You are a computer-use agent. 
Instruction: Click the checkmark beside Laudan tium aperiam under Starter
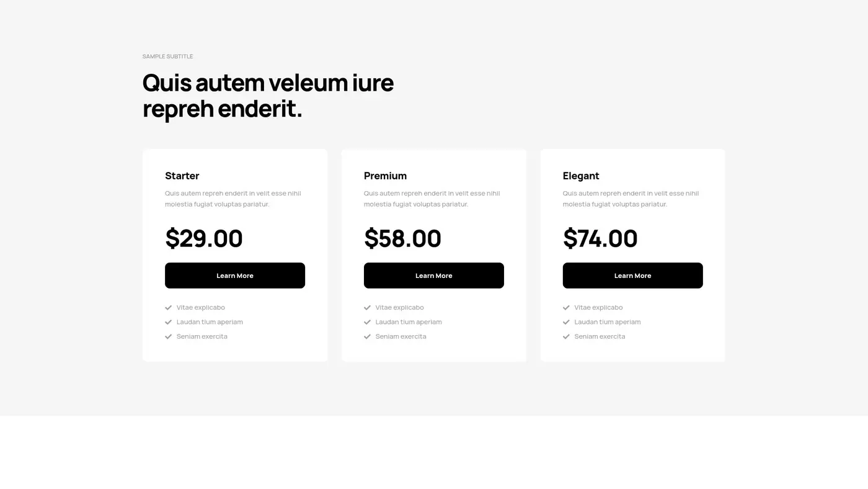pyautogui.click(x=168, y=321)
